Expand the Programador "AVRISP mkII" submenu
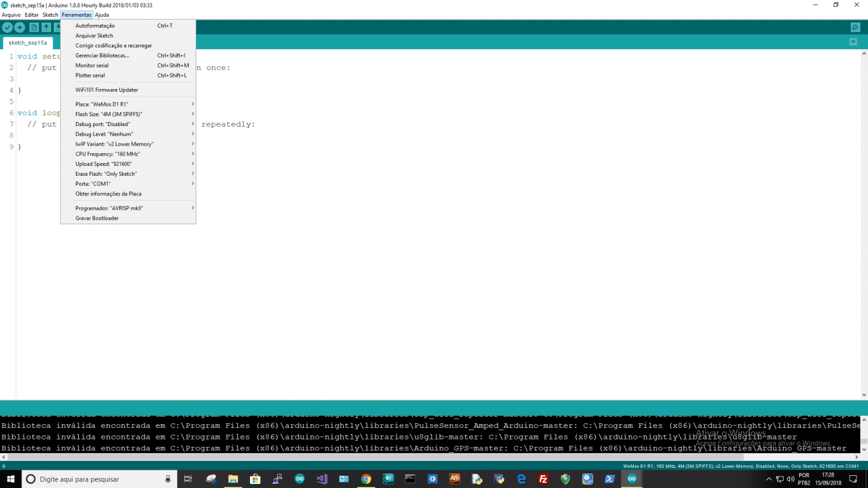Image resolution: width=868 pixels, height=488 pixels. [x=128, y=208]
